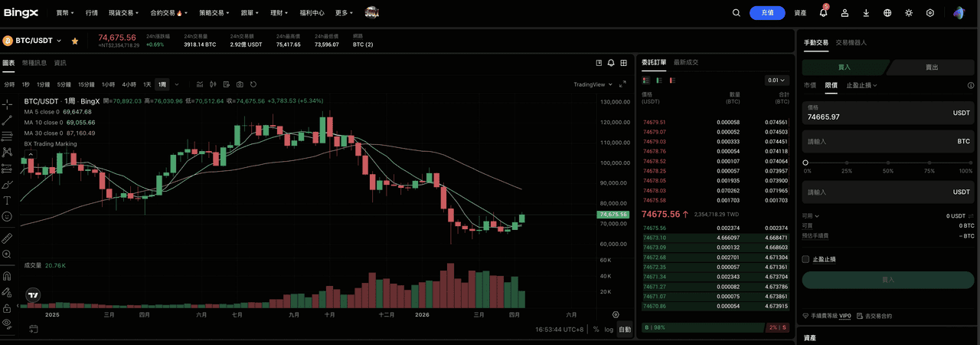Take a chart snapshot with camera icon

tap(240, 84)
